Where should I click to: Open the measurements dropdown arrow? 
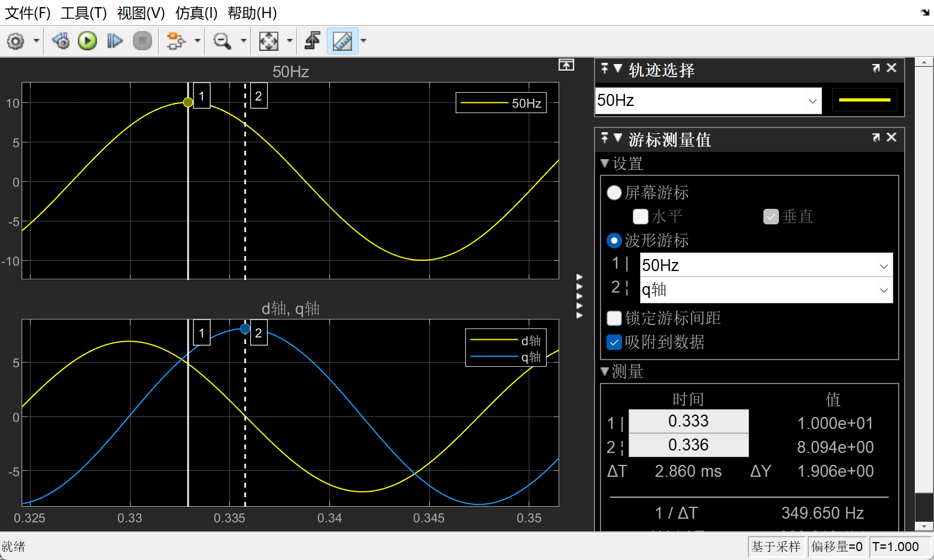click(363, 41)
